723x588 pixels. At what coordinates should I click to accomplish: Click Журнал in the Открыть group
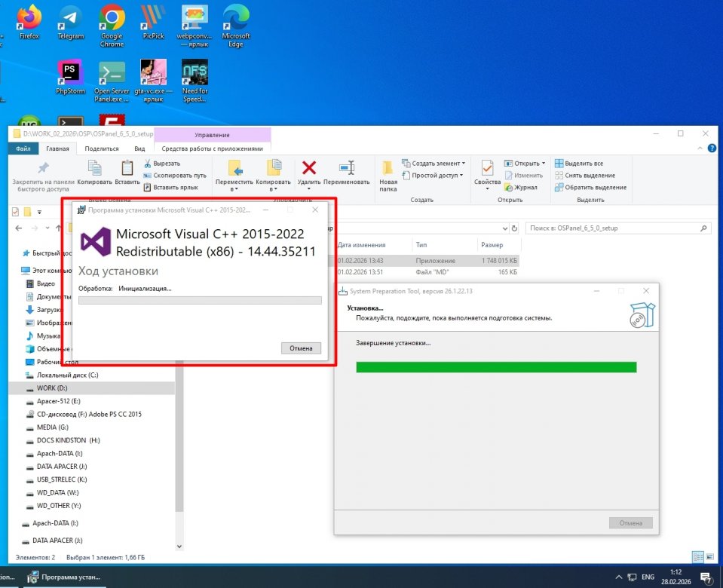(521, 187)
